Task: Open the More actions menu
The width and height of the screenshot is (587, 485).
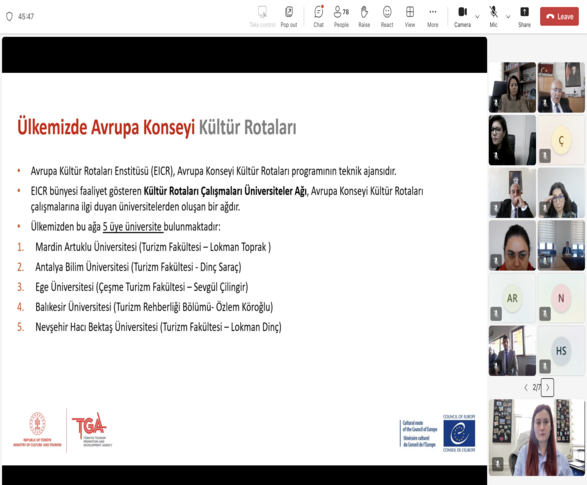Action: click(432, 16)
